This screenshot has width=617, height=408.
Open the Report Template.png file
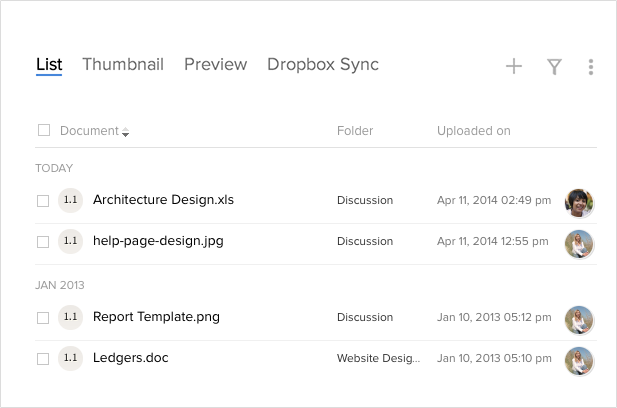coord(156,317)
